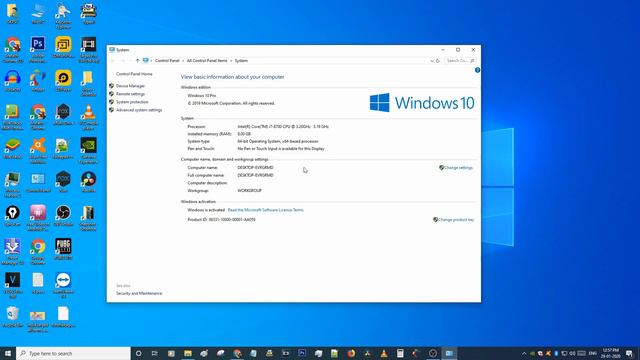The width and height of the screenshot is (640, 360).
Task: Select the PUBG Lite desktop shortcut
Action: pyautogui.click(x=63, y=249)
